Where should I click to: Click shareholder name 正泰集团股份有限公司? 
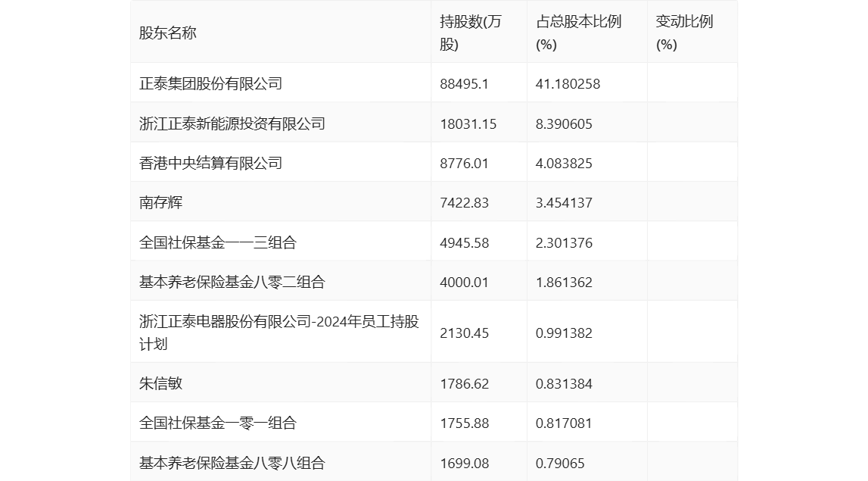[x=211, y=83]
